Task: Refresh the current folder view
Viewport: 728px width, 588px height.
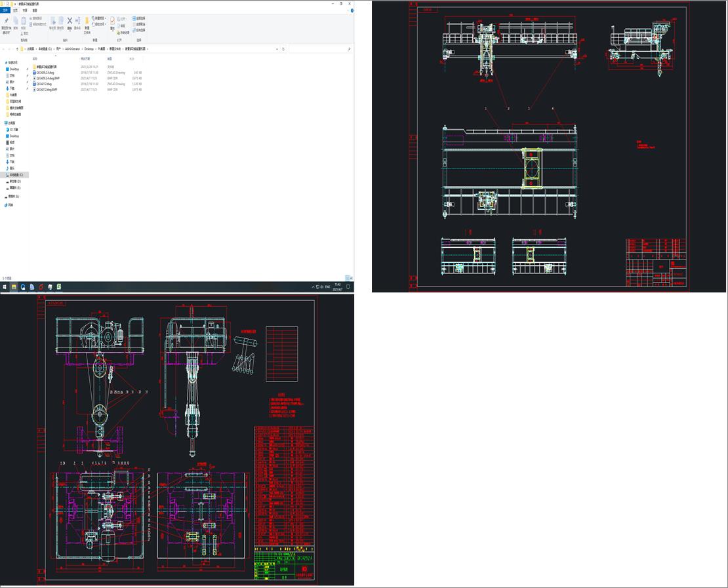Action: point(283,49)
